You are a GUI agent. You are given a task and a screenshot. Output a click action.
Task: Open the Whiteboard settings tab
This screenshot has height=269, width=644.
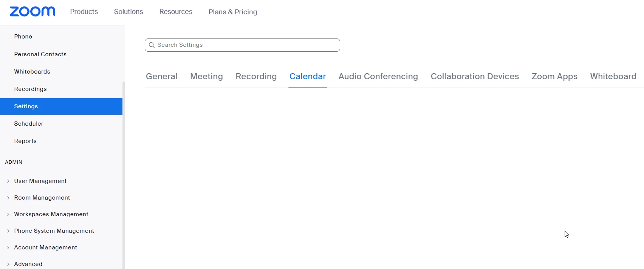pyautogui.click(x=613, y=77)
